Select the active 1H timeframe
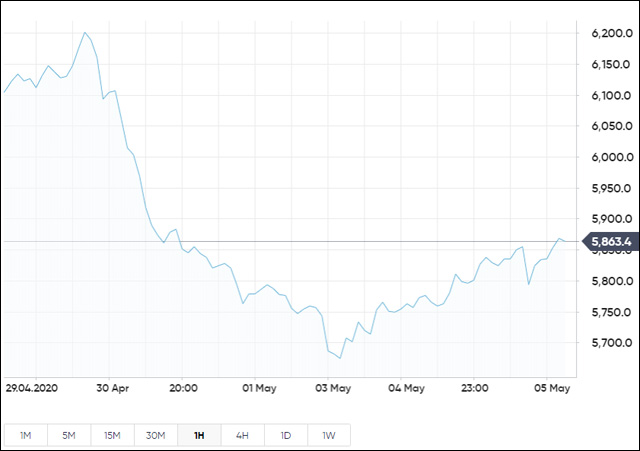 click(199, 435)
